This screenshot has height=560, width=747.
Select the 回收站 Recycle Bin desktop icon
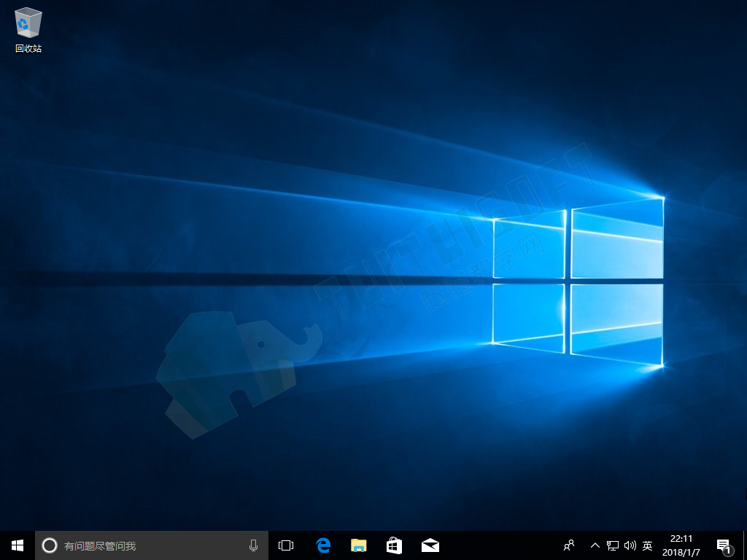tap(28, 29)
